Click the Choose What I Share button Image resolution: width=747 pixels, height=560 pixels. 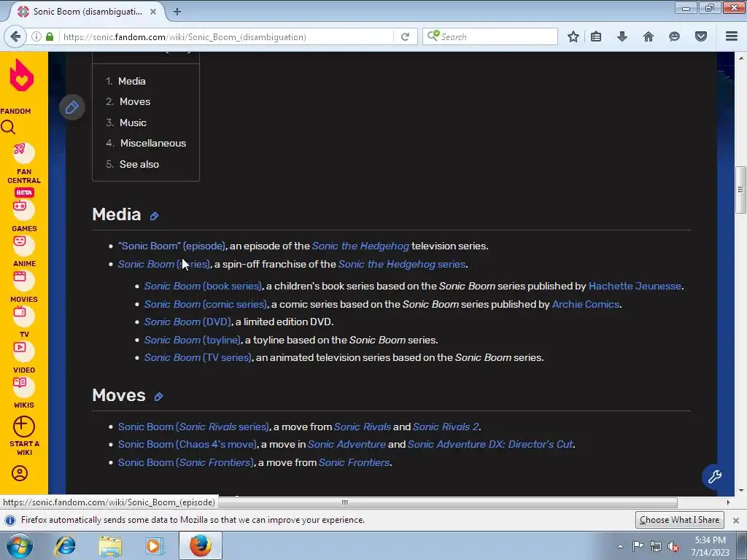point(679,520)
